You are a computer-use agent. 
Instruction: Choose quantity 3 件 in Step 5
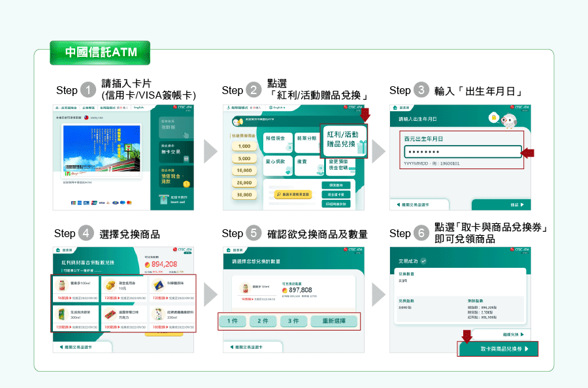point(293,321)
